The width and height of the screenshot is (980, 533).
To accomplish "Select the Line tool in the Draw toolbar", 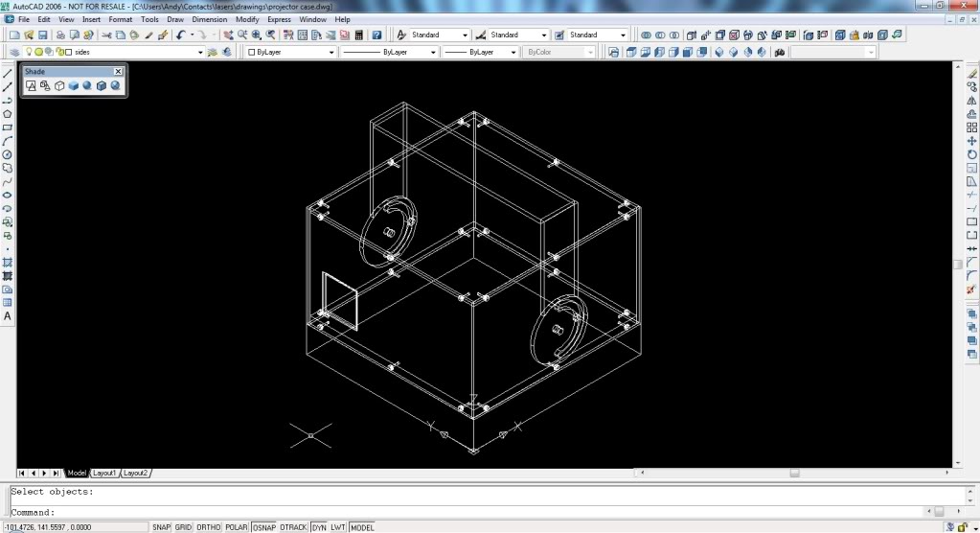I will pyautogui.click(x=8, y=73).
